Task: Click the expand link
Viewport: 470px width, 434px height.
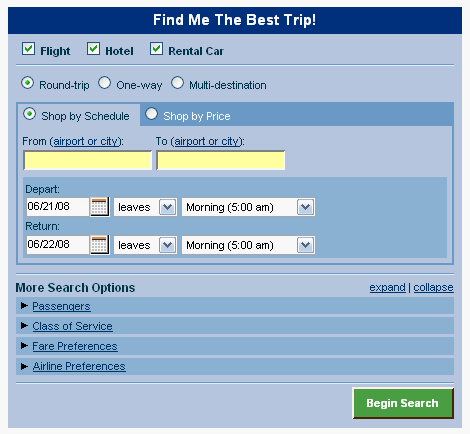Action: 387,287
